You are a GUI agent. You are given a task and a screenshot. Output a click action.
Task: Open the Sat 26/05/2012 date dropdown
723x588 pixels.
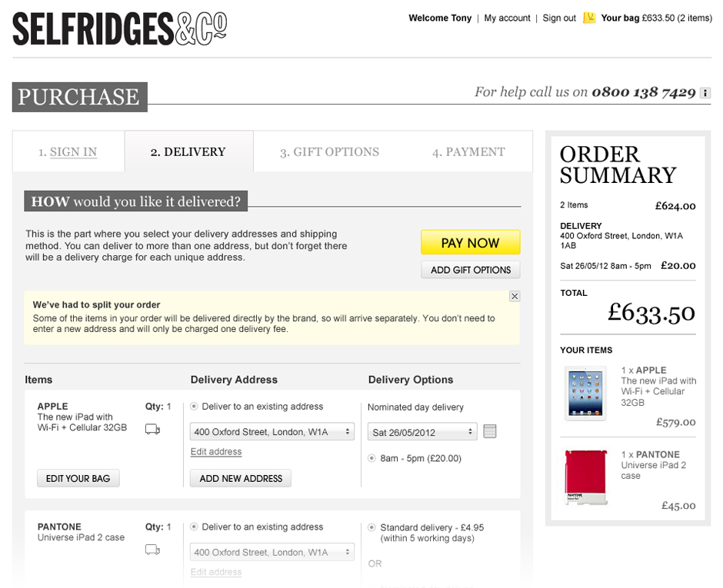point(422,432)
